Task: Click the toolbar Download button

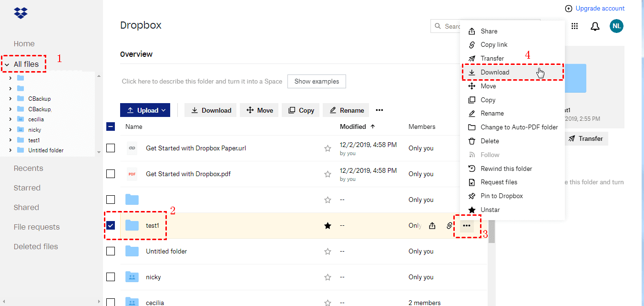Action: 211,110
